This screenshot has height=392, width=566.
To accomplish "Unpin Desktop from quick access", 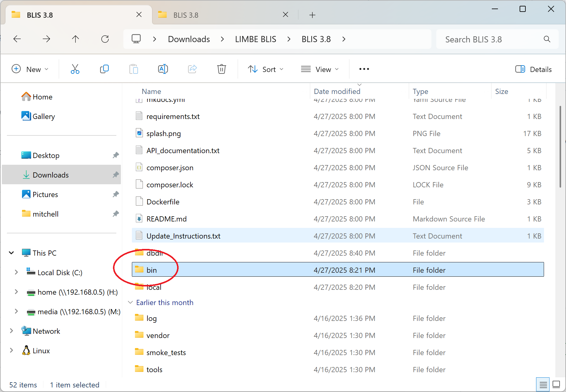I will 115,155.
